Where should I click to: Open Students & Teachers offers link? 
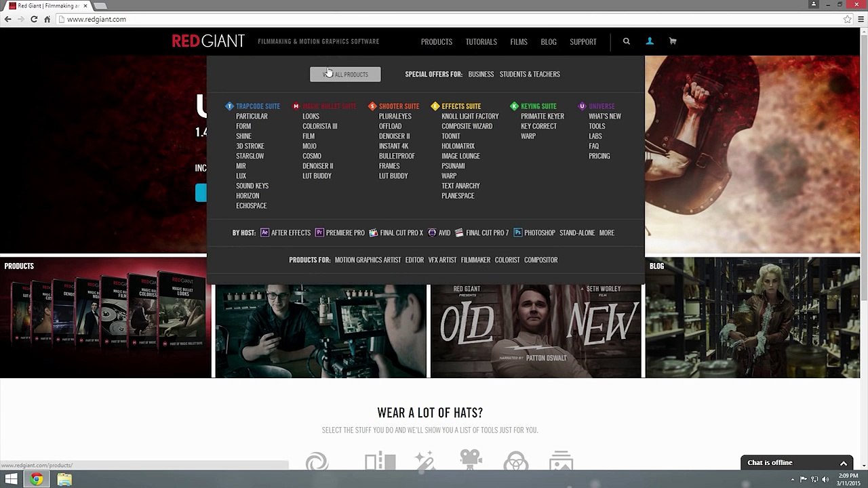click(x=530, y=74)
